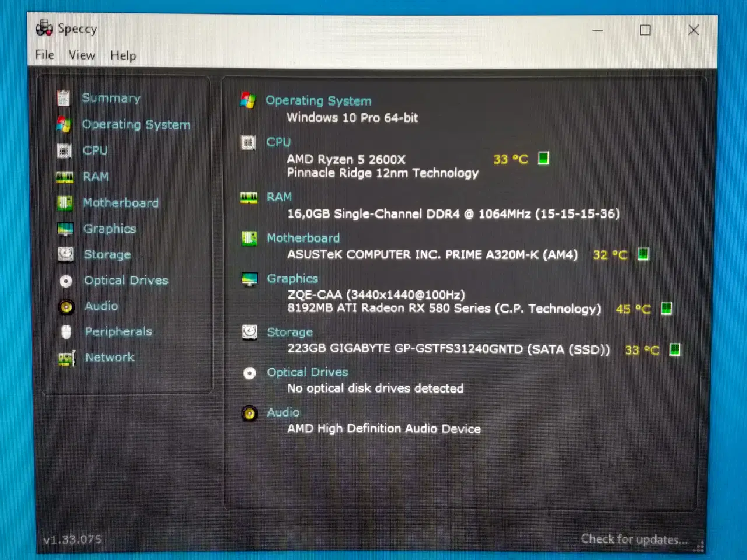Click the Optical Drives disc icon in summary panel
747x560 pixels.
[250, 373]
